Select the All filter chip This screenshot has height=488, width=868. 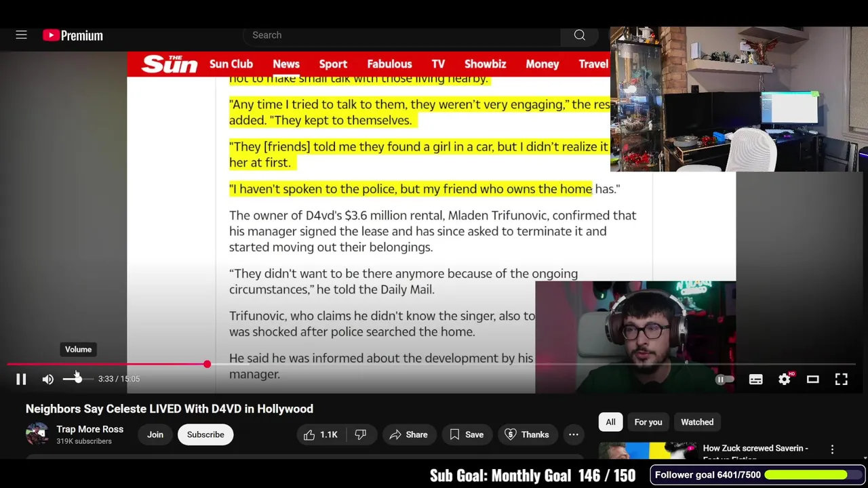point(610,422)
